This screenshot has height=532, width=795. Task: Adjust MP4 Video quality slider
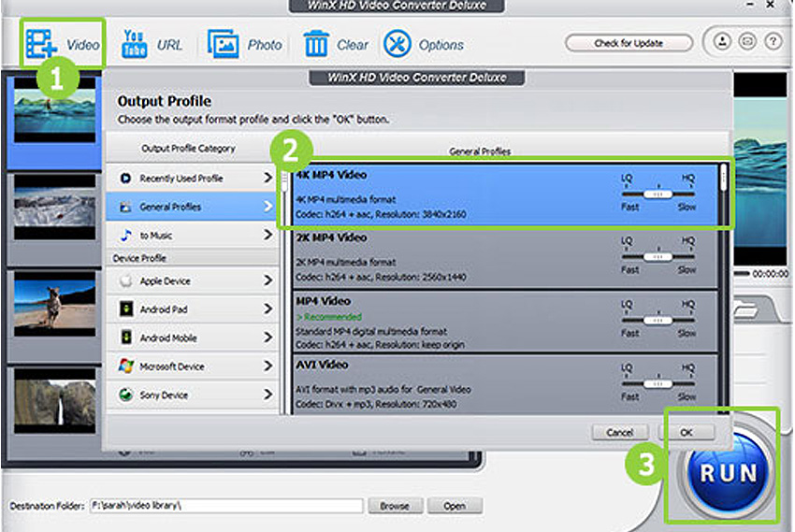[658, 320]
